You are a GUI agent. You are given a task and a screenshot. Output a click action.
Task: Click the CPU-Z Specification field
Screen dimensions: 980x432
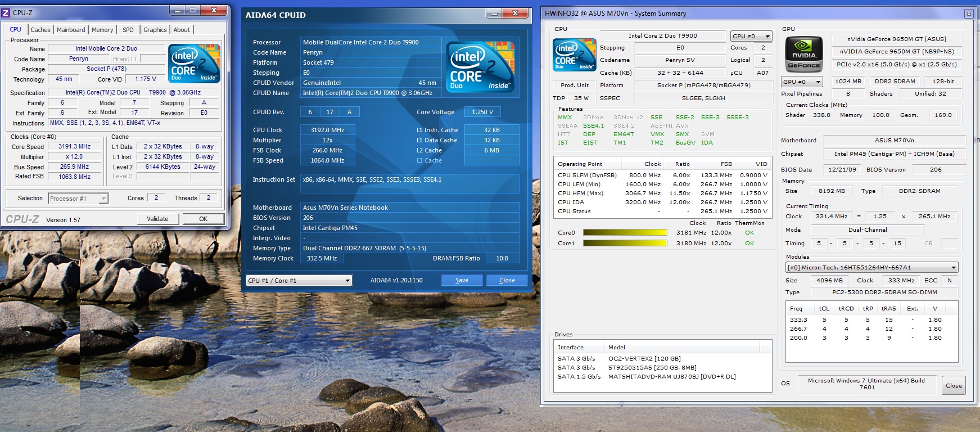click(x=133, y=93)
